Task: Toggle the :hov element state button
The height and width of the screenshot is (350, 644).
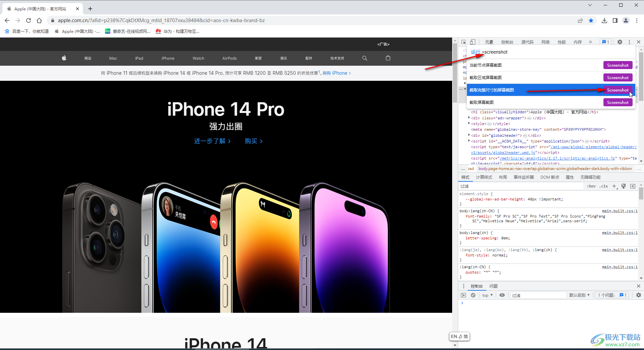Action: tap(591, 186)
